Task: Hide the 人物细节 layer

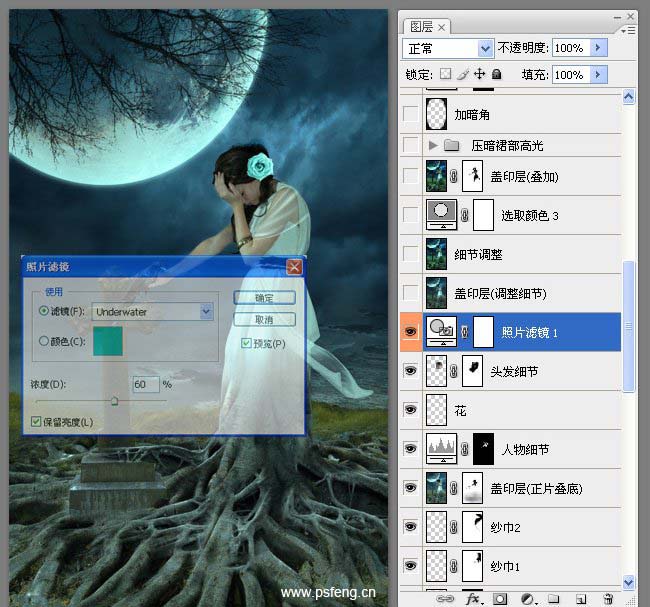Action: point(411,449)
